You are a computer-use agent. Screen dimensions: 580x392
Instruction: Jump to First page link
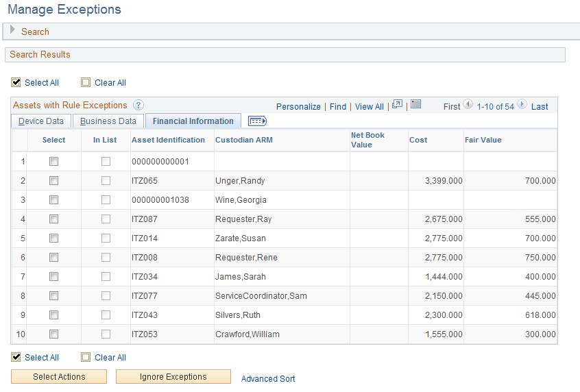[452, 107]
